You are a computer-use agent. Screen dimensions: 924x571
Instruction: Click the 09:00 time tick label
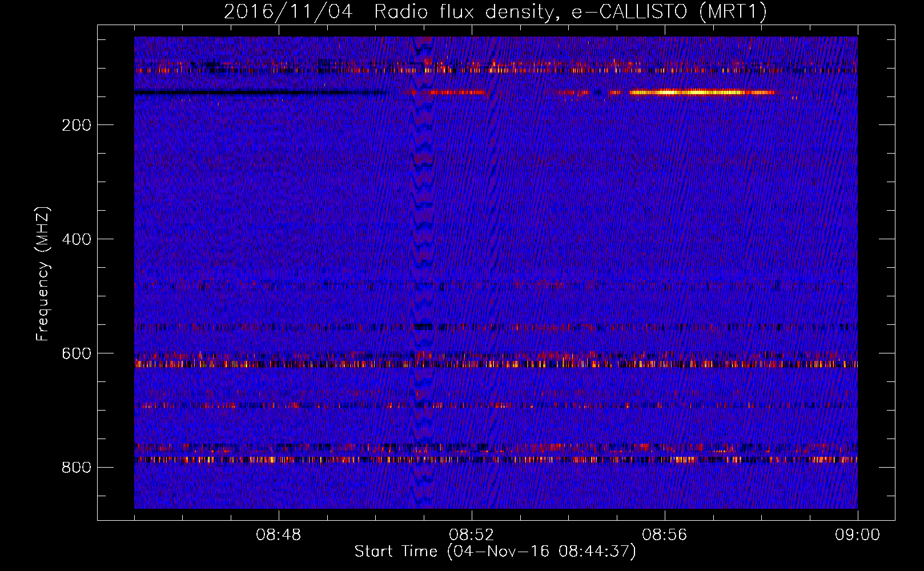point(857,535)
